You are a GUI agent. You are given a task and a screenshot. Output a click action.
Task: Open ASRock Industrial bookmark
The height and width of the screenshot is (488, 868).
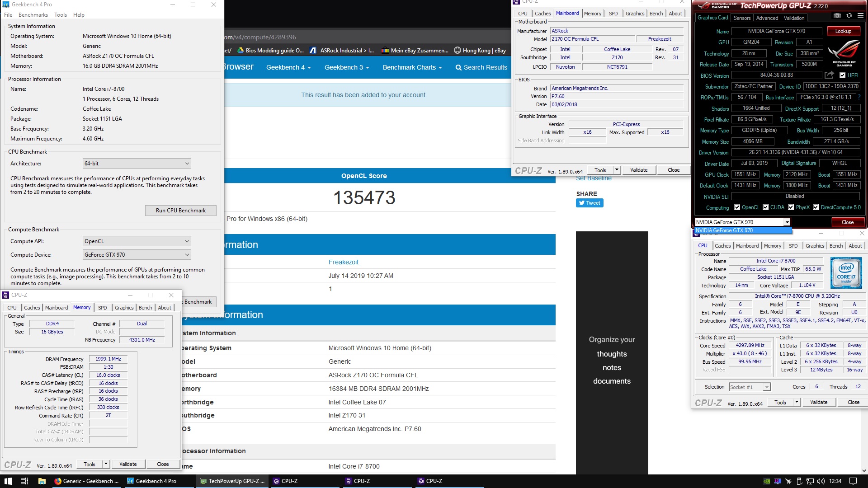click(342, 50)
